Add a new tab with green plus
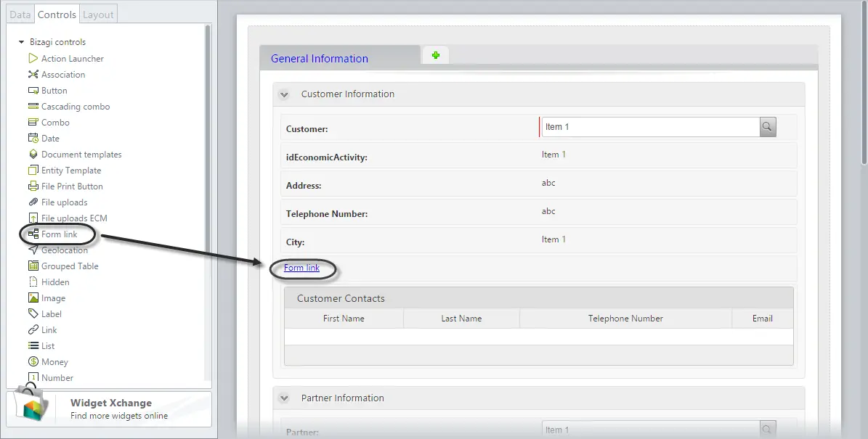The image size is (868, 439). click(x=436, y=55)
